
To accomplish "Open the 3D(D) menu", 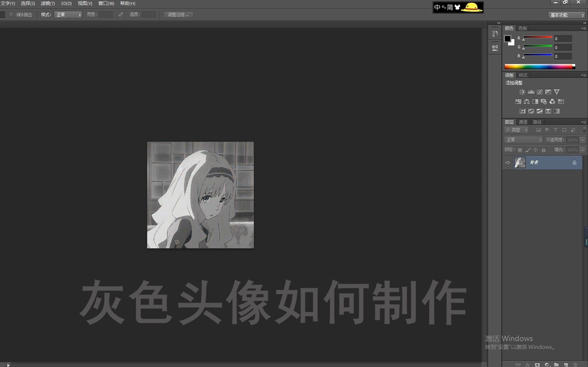I will [x=66, y=4].
